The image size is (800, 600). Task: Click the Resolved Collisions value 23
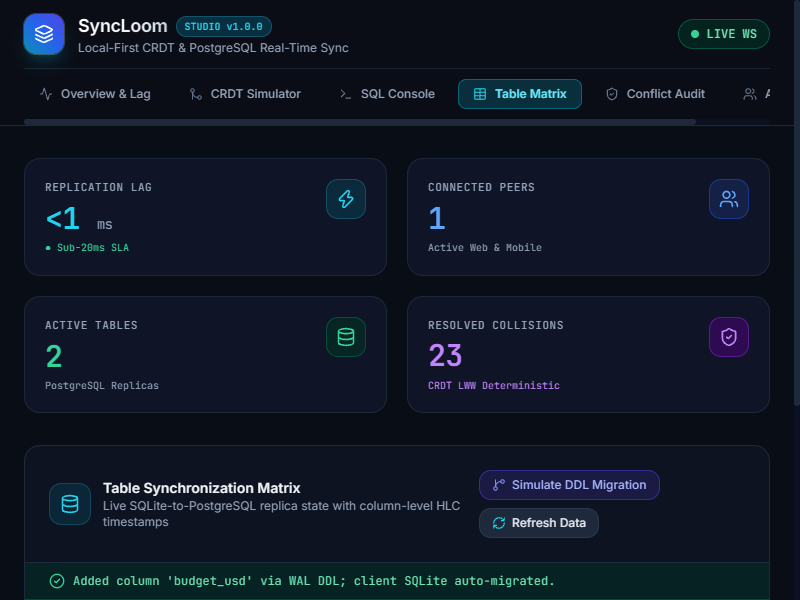pyautogui.click(x=445, y=355)
